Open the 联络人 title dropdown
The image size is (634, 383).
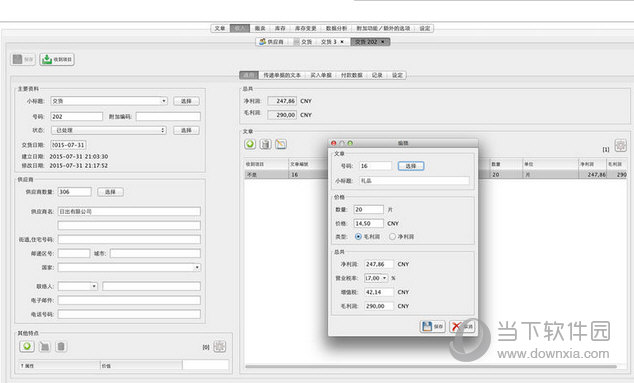pos(78,286)
